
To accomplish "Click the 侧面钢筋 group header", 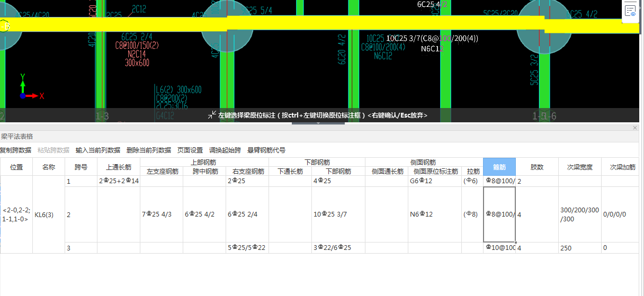I will click(x=424, y=162).
